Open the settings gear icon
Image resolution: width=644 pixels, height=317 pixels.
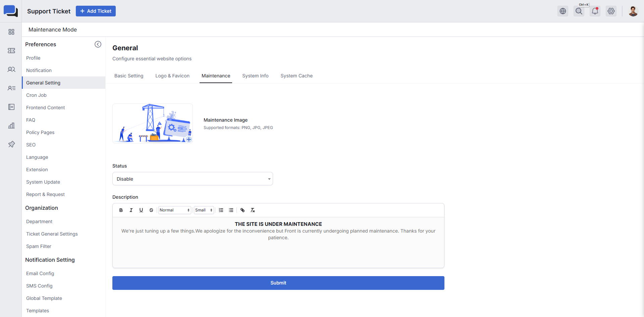(x=611, y=11)
